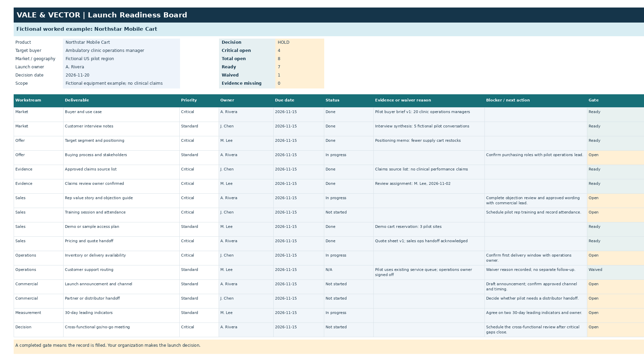Click Rep value story and objection guide

(121, 201)
